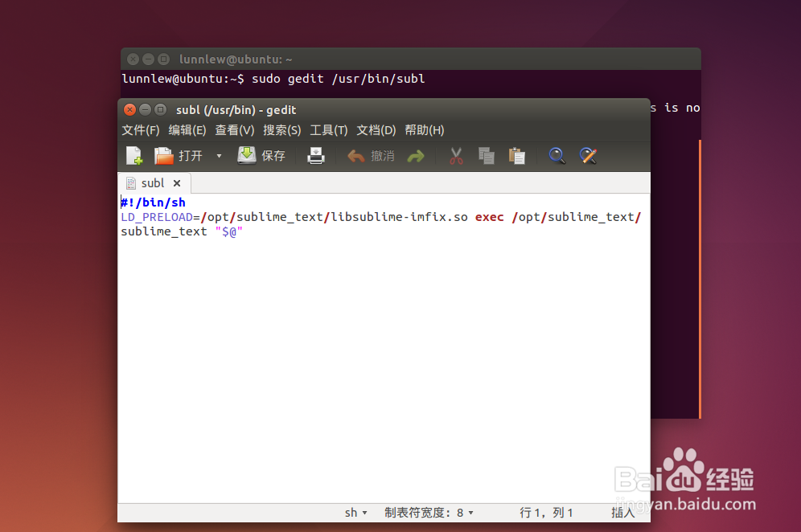This screenshot has width=801, height=532.
Task: Paste from clipboard via toolbar icon
Action: [x=516, y=155]
